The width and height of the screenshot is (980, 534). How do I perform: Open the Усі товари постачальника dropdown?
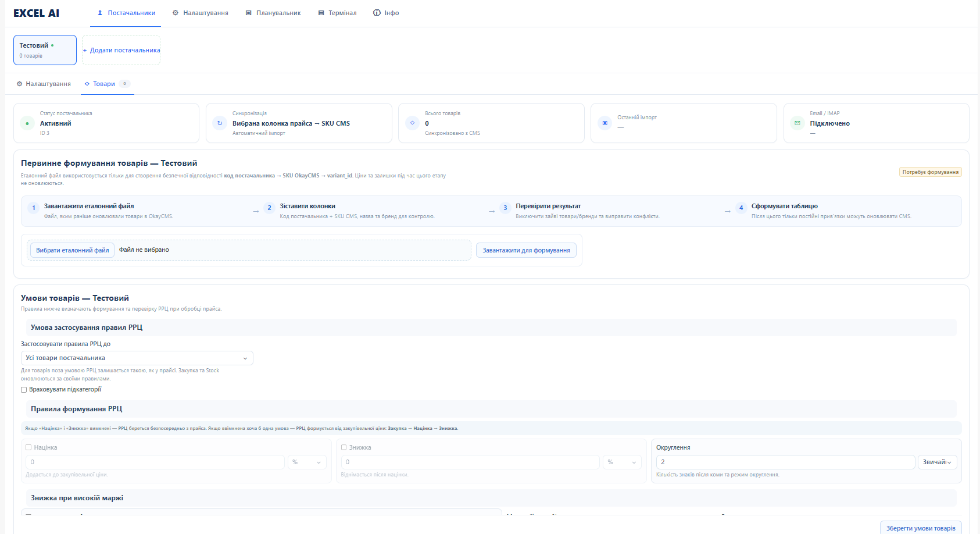[x=137, y=358]
